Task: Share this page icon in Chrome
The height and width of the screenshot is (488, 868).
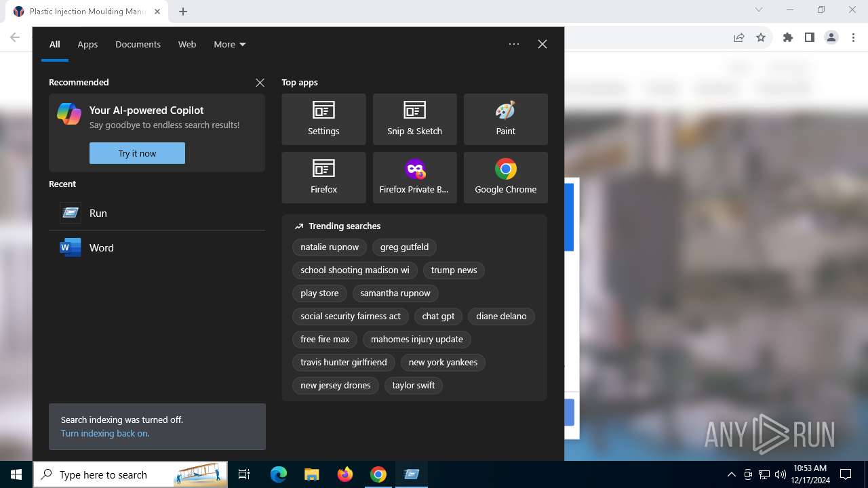Action: tap(739, 38)
